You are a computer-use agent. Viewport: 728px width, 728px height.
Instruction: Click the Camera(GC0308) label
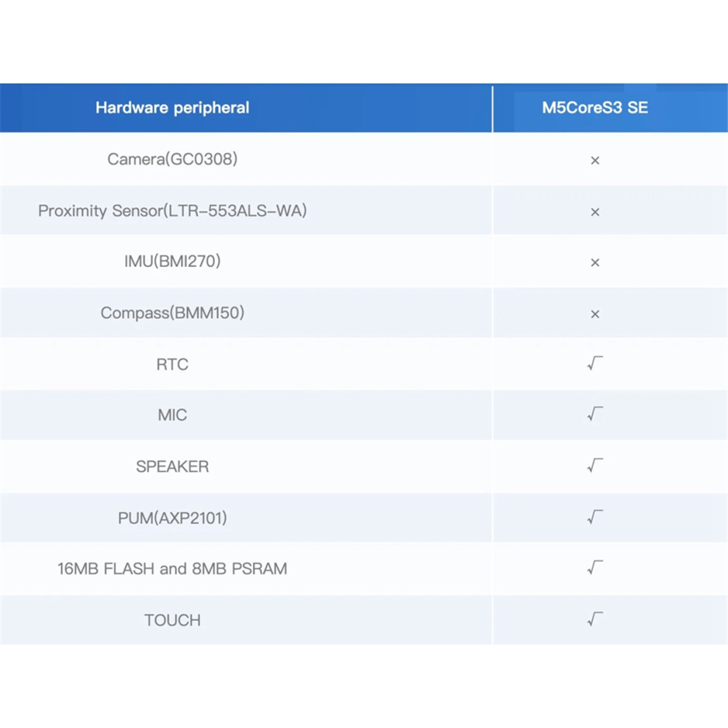(x=172, y=160)
